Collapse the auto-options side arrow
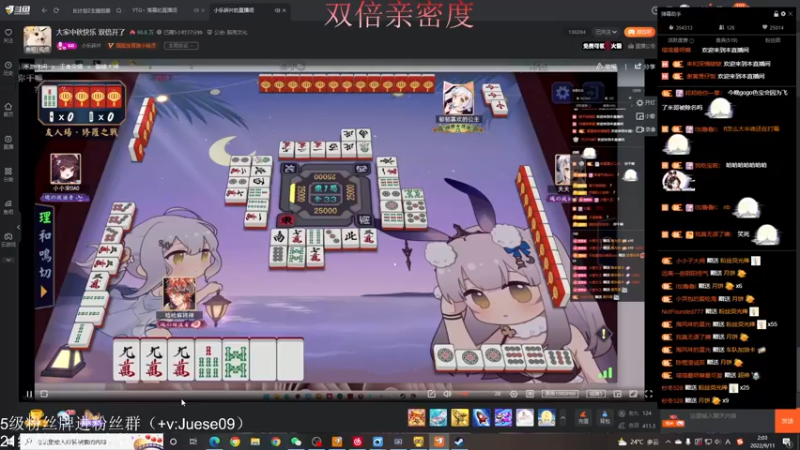The height and width of the screenshot is (450, 800). pos(44,292)
